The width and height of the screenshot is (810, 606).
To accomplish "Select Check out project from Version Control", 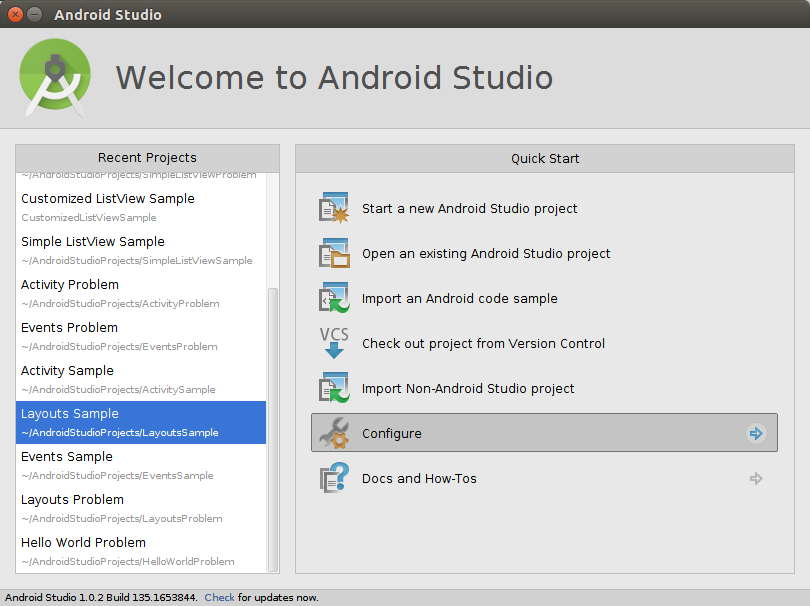I will click(x=483, y=344).
